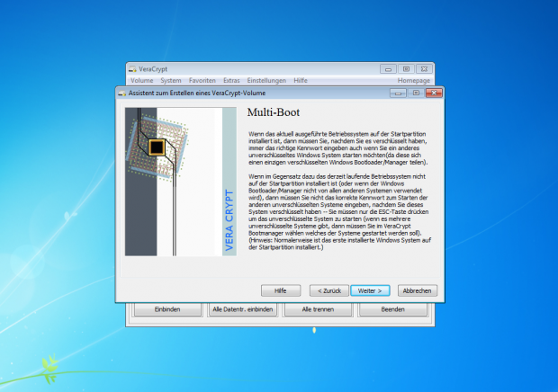Click the VeraCrypt title bar app icon
This screenshot has width=558, height=392.
[132, 69]
